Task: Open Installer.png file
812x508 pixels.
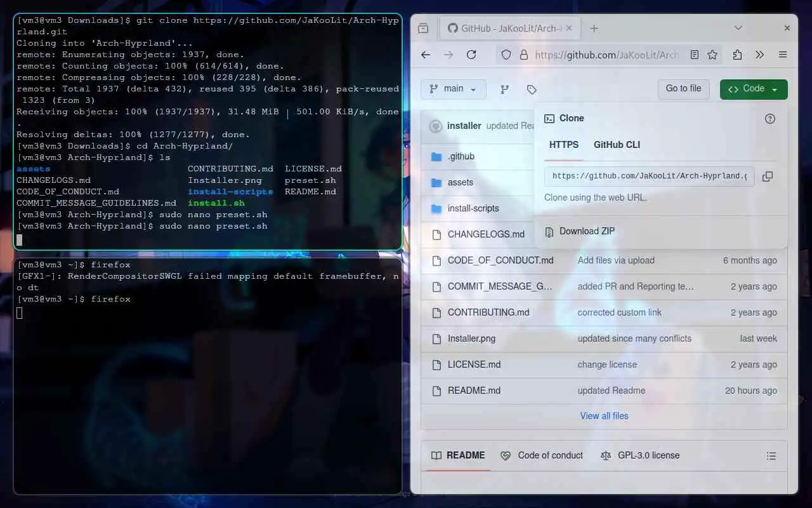Action: click(471, 338)
